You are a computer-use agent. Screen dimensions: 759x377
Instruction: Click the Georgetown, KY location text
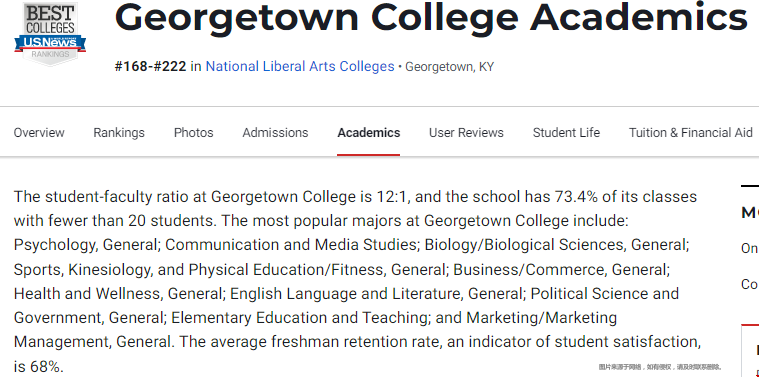pos(449,67)
